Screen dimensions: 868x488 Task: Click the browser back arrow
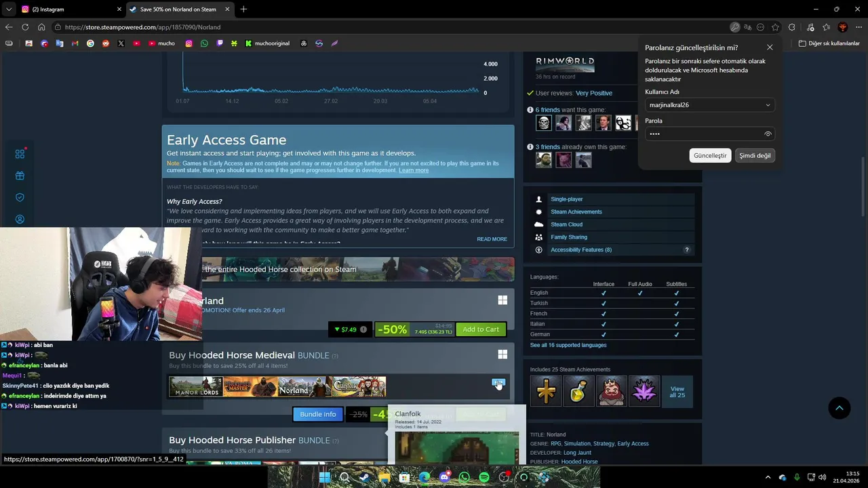point(9,27)
